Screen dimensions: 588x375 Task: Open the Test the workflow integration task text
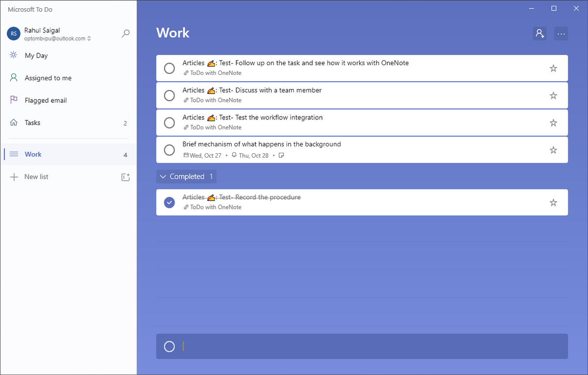pyautogui.click(x=253, y=117)
